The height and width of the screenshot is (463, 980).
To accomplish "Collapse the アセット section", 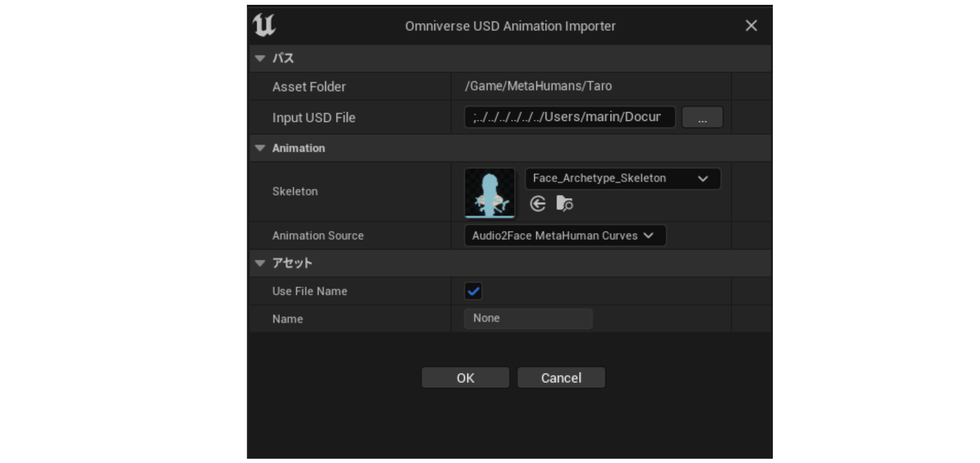I will (x=260, y=263).
